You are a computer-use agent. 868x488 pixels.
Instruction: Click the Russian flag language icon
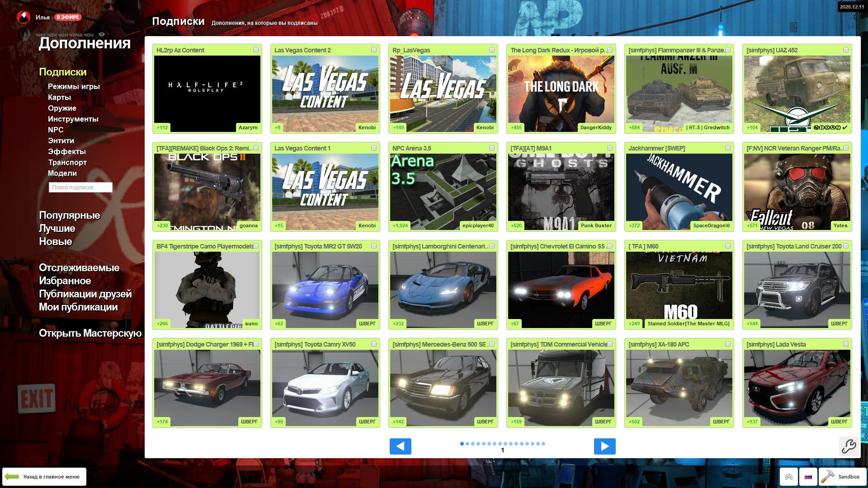coord(808,477)
